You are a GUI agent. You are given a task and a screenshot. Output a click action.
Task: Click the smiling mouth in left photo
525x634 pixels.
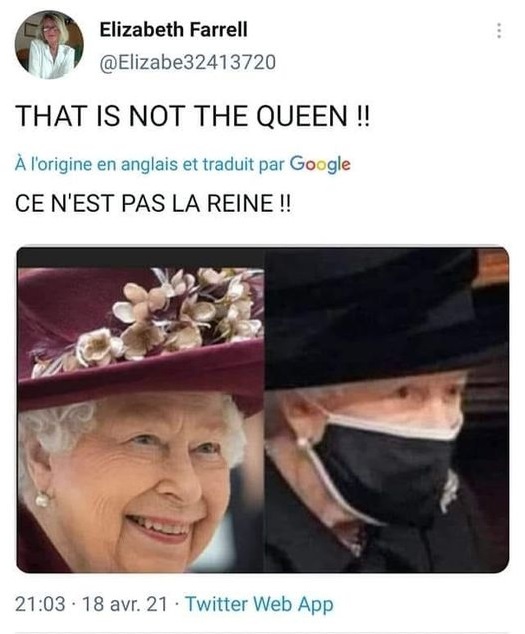click(x=160, y=527)
